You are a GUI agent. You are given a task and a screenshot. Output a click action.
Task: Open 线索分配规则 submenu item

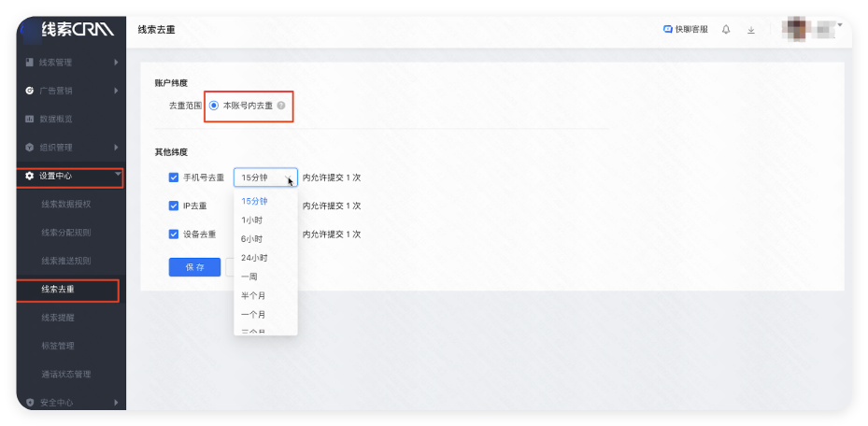(x=66, y=233)
